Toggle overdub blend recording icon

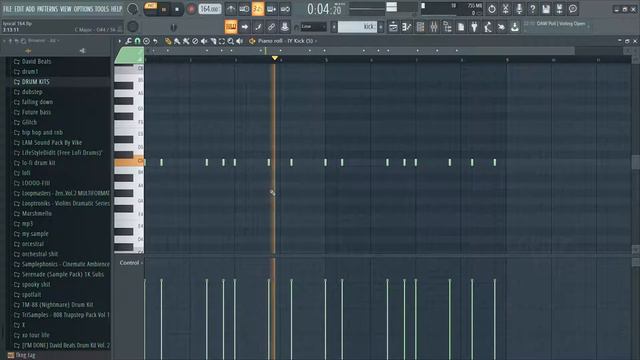click(x=271, y=9)
